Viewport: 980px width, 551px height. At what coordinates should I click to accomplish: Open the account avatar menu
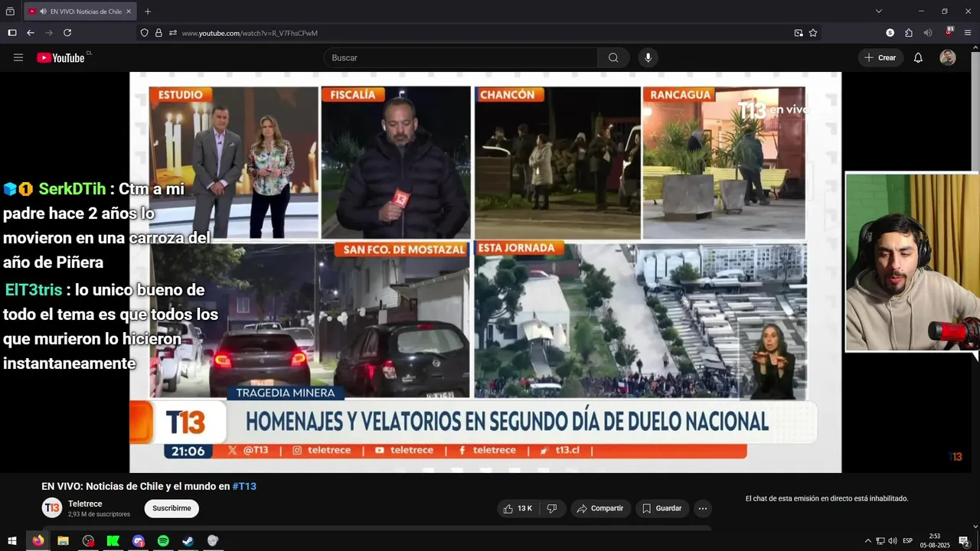coord(948,57)
